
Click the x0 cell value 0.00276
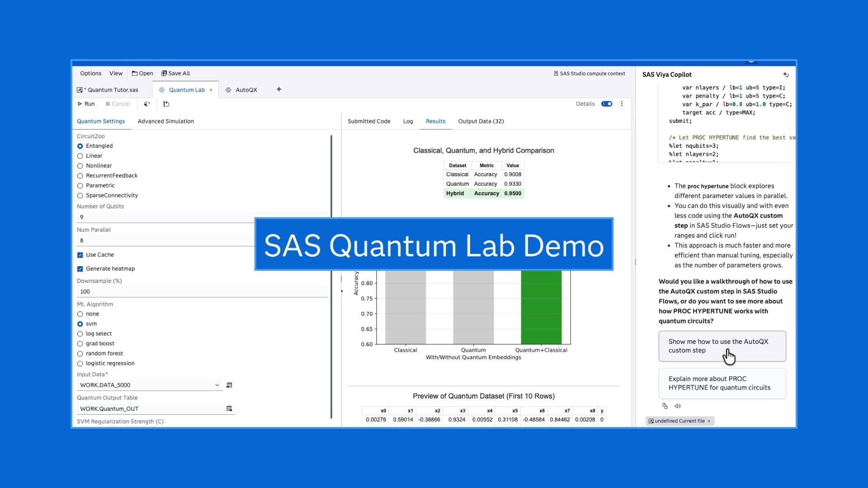point(376,420)
